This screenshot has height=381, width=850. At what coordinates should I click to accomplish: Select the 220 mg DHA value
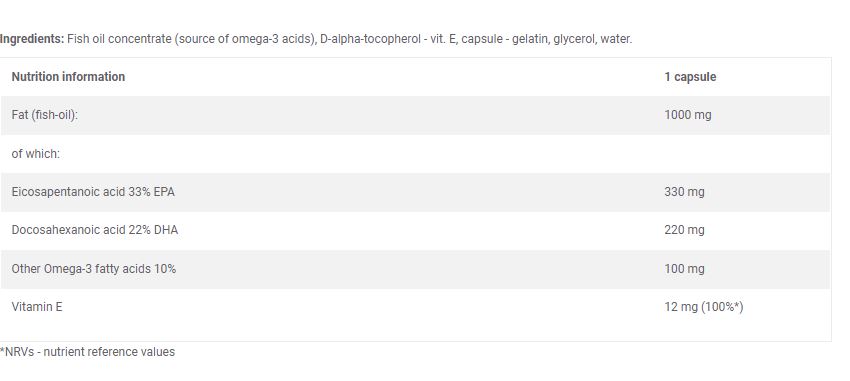684,230
